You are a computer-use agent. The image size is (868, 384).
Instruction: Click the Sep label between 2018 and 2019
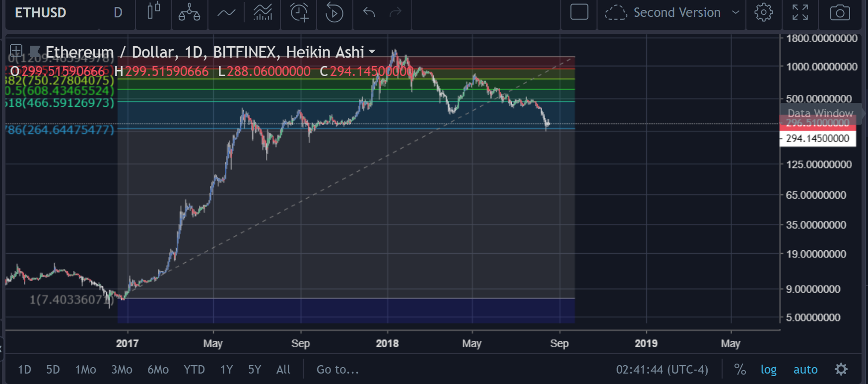pyautogui.click(x=559, y=343)
